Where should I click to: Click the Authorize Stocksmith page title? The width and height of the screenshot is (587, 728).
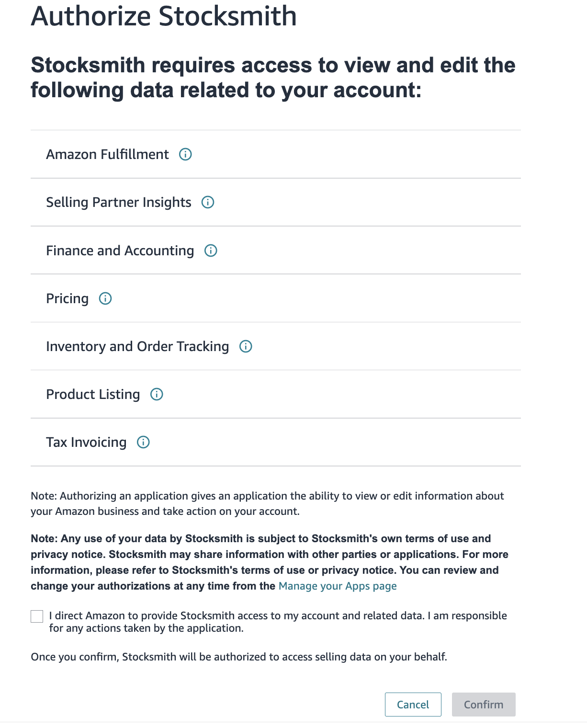(164, 16)
